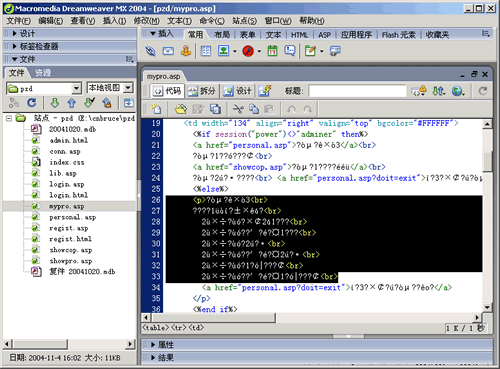Preview in browser via globe icon
This screenshot has width=500, height=369.
(x=458, y=91)
